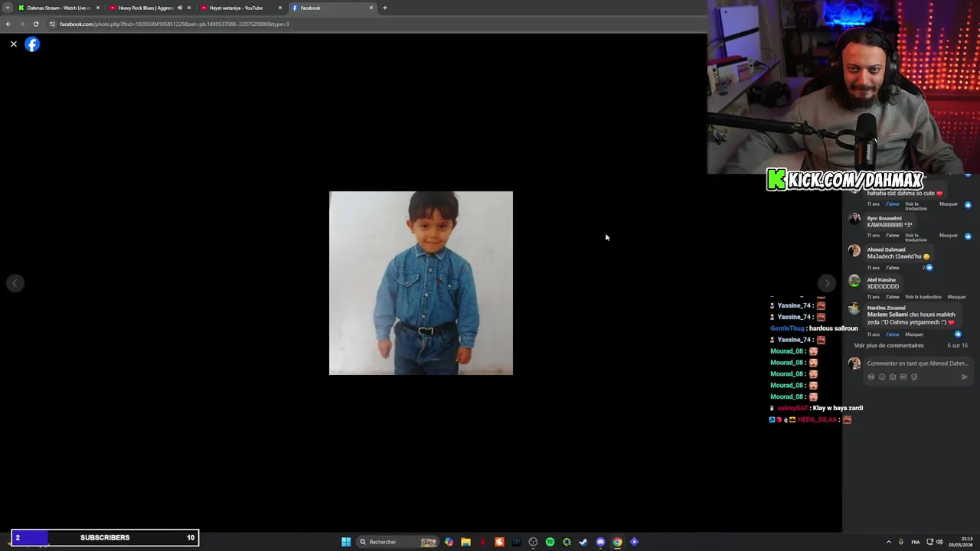The height and width of the screenshot is (551, 980).
Task: Open Spotify from the taskbar
Action: 550,542
